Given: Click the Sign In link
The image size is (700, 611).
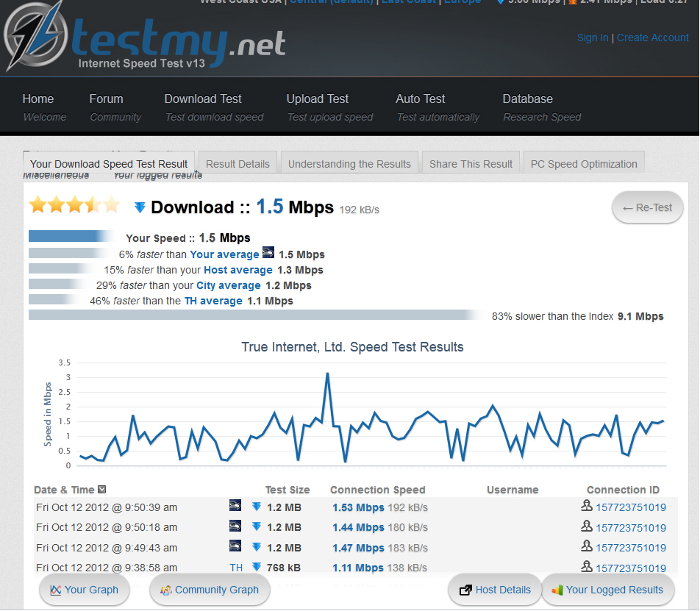Looking at the screenshot, I should coord(593,37).
